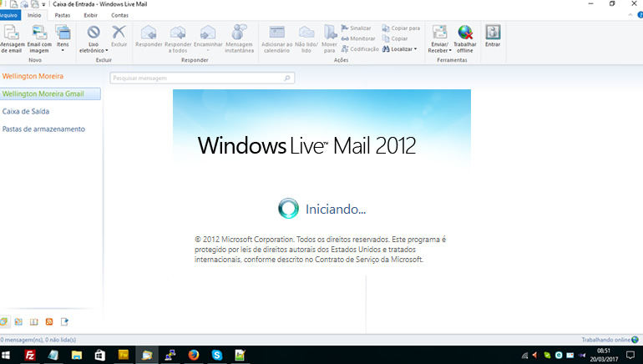Open the Caixa de Saída folder
This screenshot has width=643, height=364.
(x=24, y=111)
